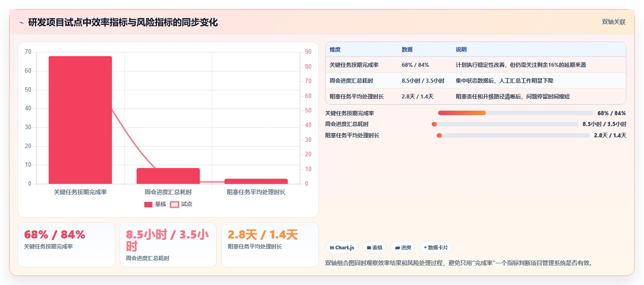Click the 阻塞任务平均处理时长 baseline bar in chart

(256, 182)
